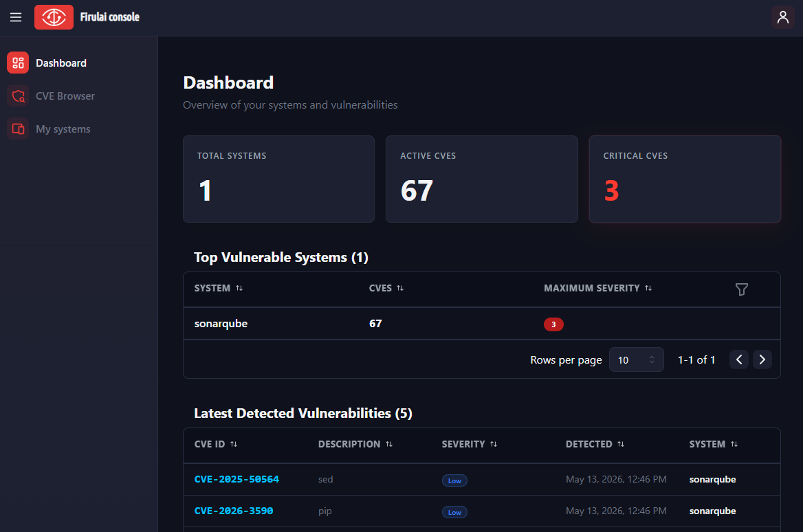Click sonarqube system in CVE-2026-3590 row

712,511
